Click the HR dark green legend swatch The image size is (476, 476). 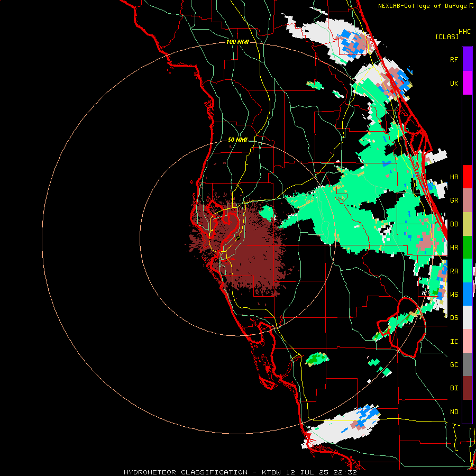467,248
